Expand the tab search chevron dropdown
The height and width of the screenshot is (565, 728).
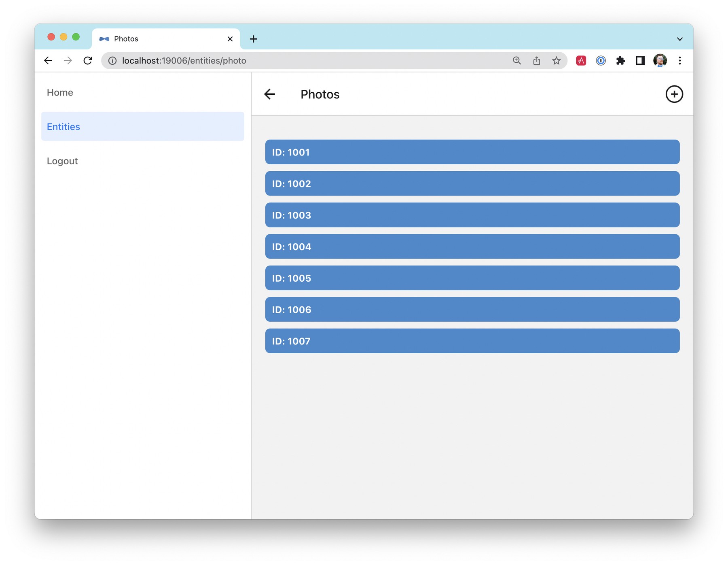(679, 39)
